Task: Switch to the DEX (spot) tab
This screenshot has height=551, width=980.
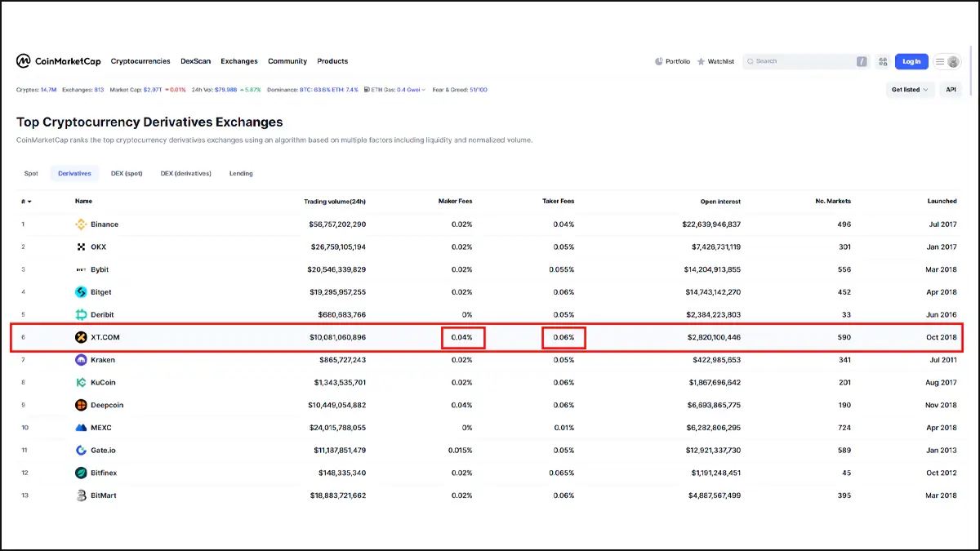Action: [x=127, y=173]
